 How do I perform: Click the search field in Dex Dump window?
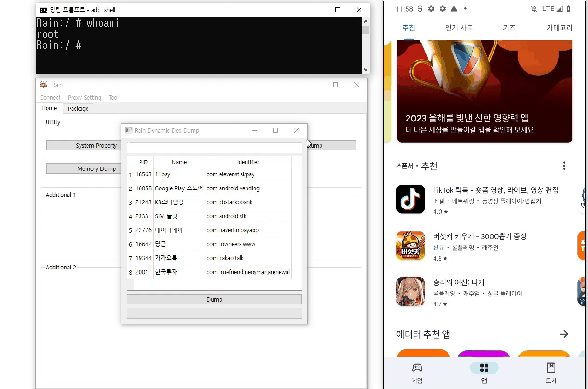pyautogui.click(x=214, y=148)
